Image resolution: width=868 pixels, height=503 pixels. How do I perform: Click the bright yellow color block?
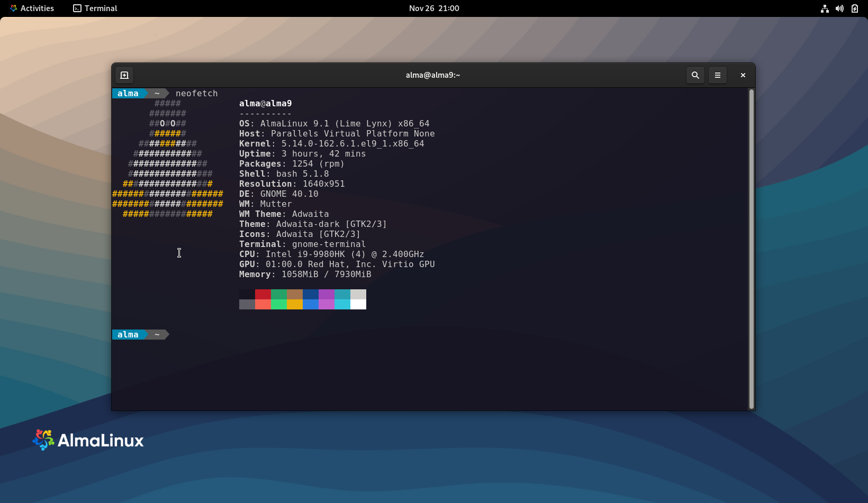click(295, 305)
